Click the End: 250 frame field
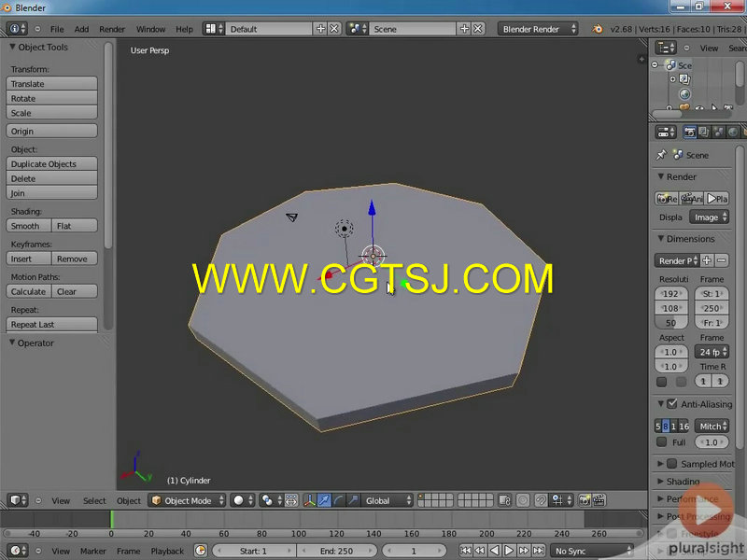 (336, 551)
